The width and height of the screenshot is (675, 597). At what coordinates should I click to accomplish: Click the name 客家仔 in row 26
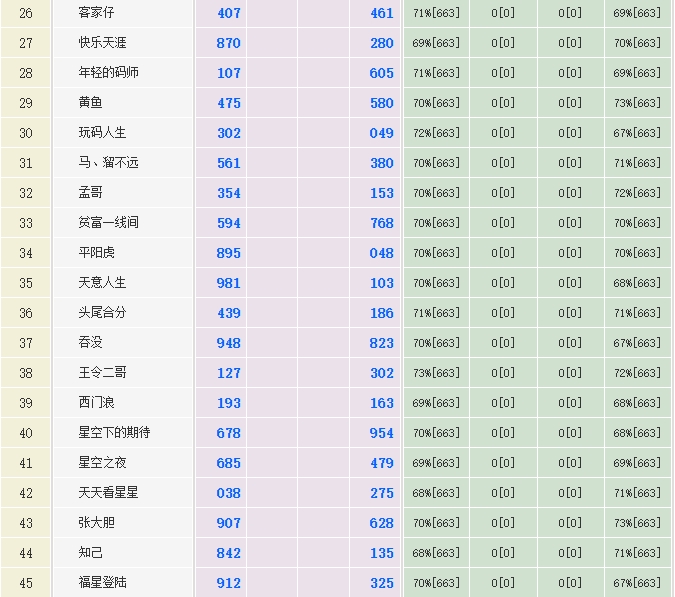[x=97, y=13]
